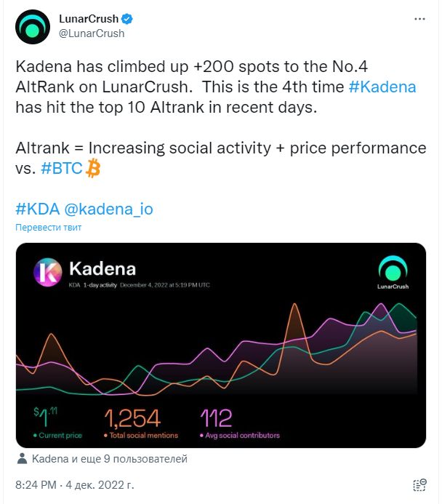
Task: Open the @LunarCrush handle link
Action: [x=92, y=33]
